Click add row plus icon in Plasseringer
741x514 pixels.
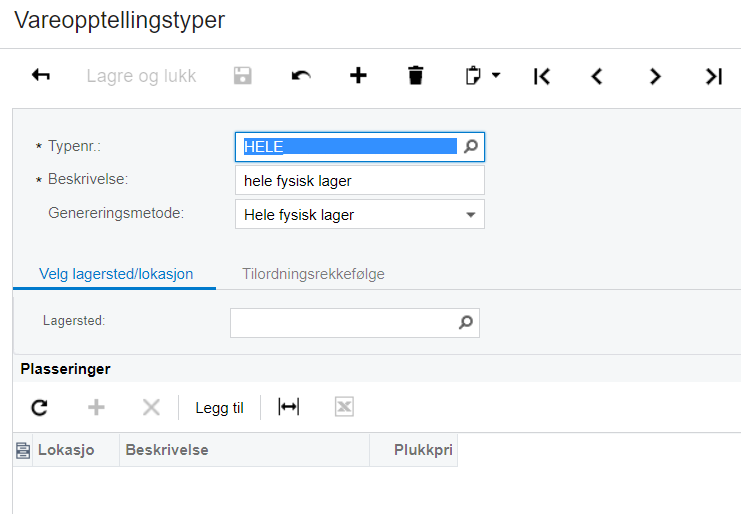click(x=96, y=407)
